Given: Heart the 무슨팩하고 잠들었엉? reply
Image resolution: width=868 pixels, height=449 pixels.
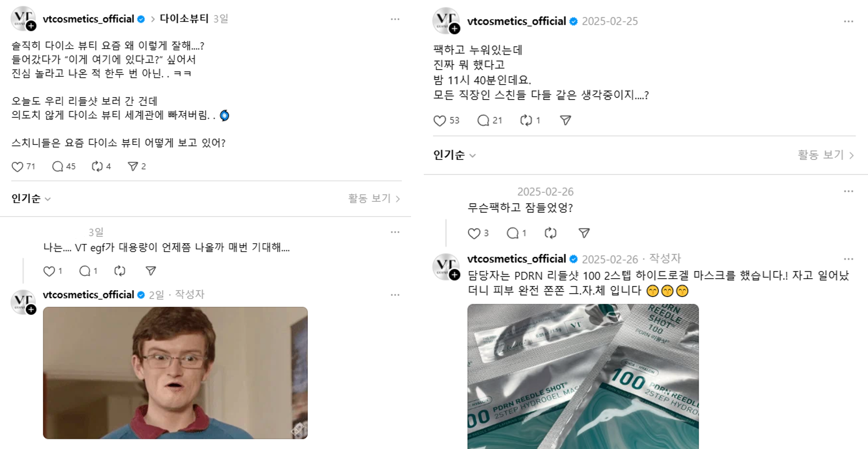Looking at the screenshot, I should pyautogui.click(x=474, y=234).
